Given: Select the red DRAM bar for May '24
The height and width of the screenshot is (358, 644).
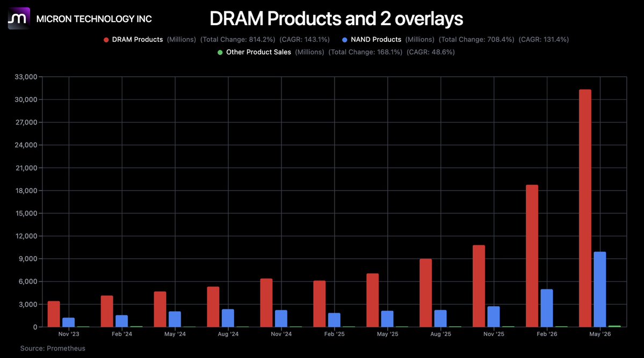Looking at the screenshot, I should pyautogui.click(x=160, y=309).
